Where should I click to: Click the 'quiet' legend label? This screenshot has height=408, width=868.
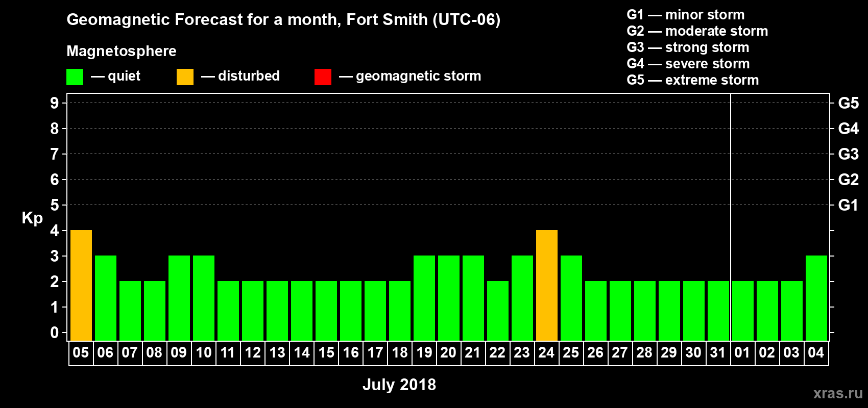(124, 76)
